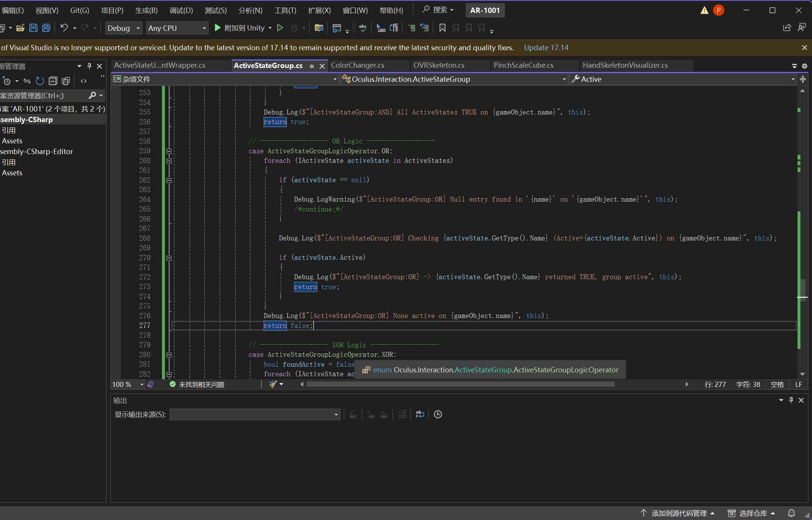812x520 pixels.
Task: Click the Update 17.14 link
Action: click(x=546, y=48)
